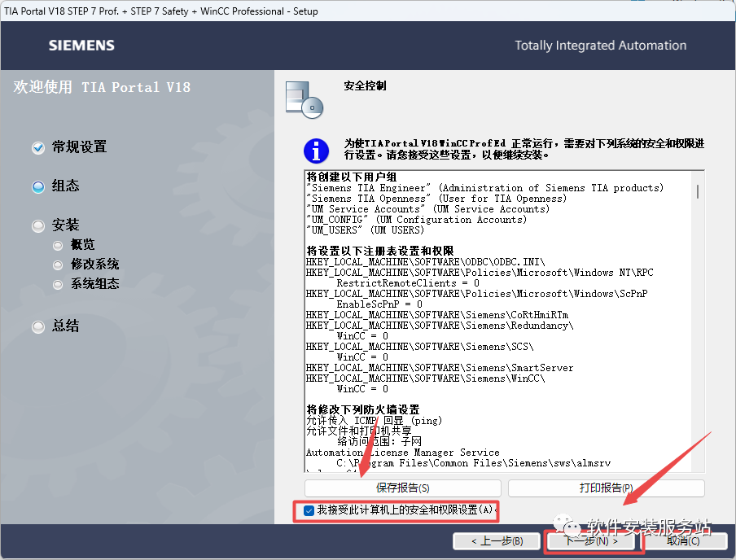Click the Siemens\SmartServer registry line

point(440,368)
